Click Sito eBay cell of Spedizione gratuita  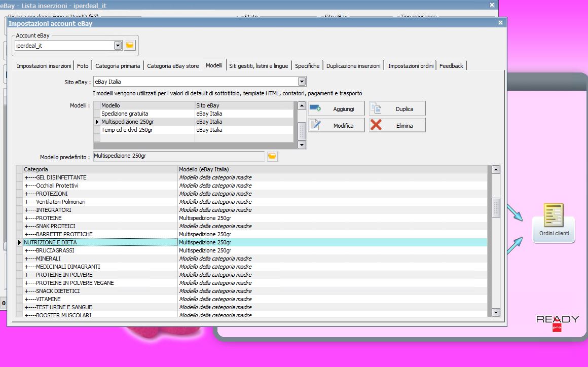click(x=244, y=114)
